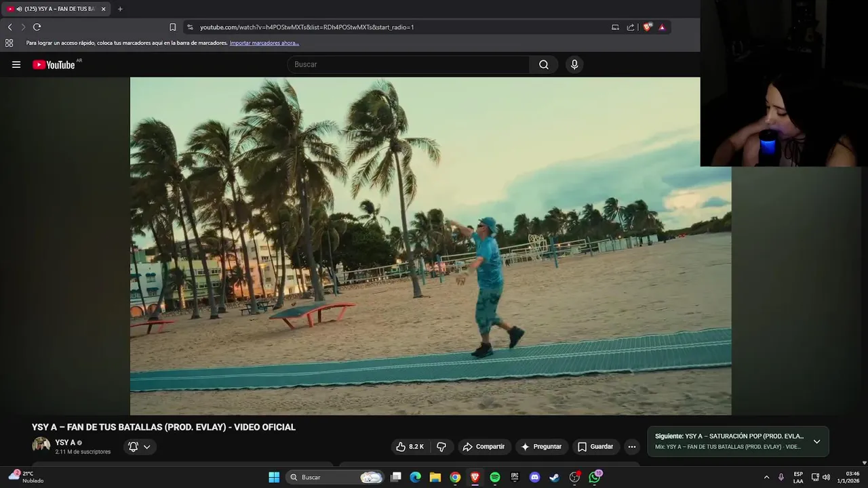
Task: Open OBS Studio from the taskbar
Action: tap(574, 477)
